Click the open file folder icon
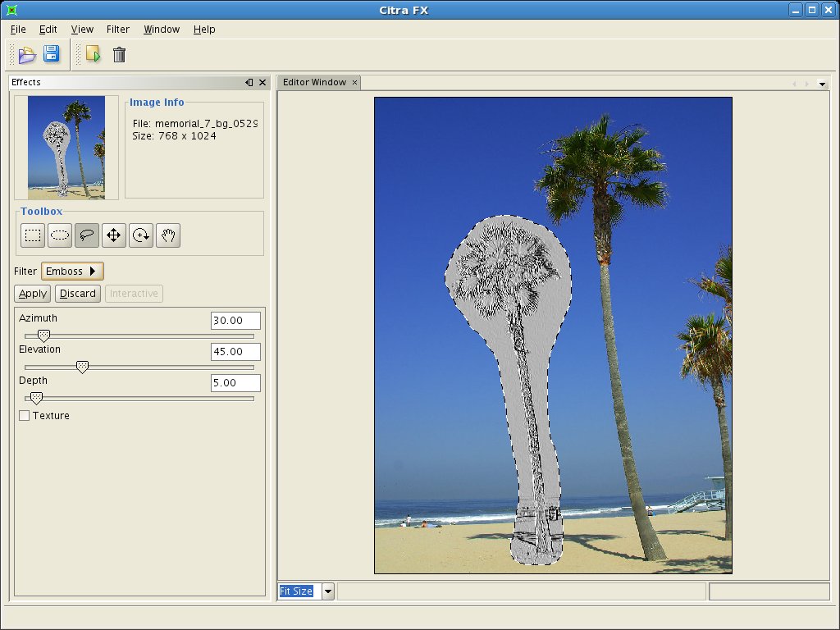The image size is (840, 630). click(x=28, y=55)
